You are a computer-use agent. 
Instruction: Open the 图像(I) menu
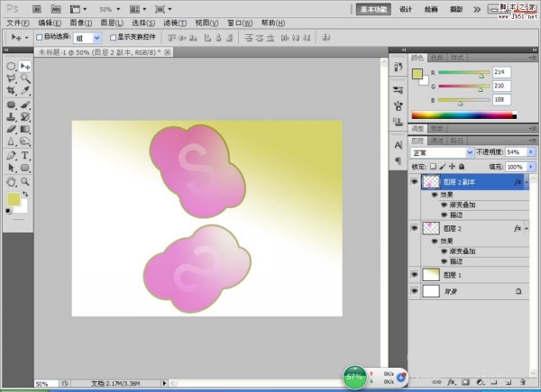[x=80, y=22]
